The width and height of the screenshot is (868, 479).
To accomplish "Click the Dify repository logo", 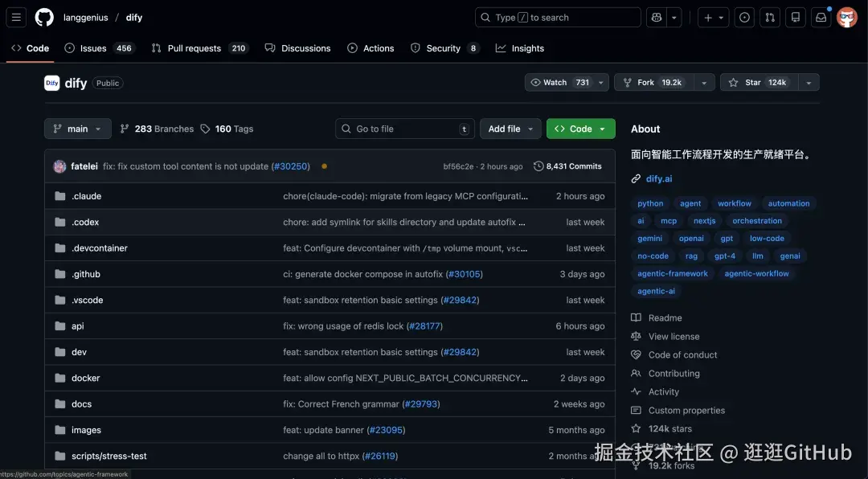I will click(52, 83).
